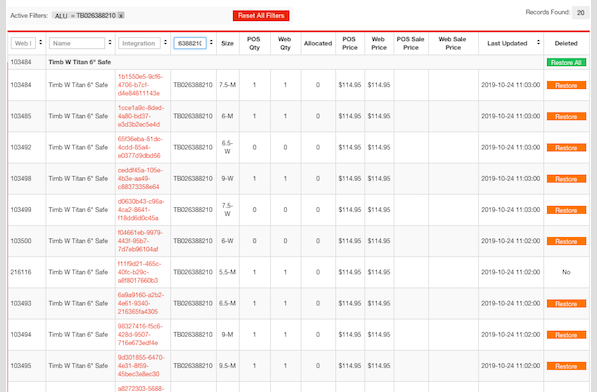Click Records Found count 20
The width and height of the screenshot is (597, 392).
581,13
